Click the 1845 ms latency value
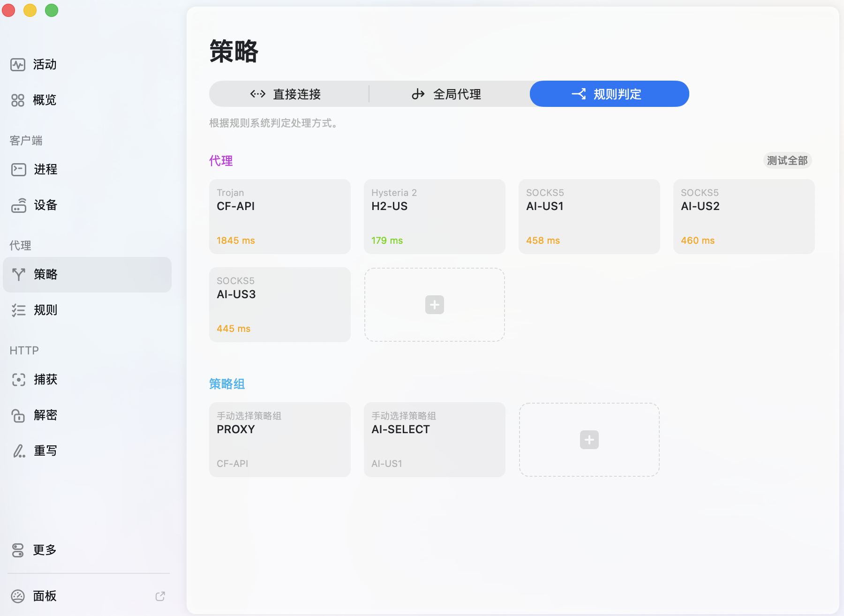This screenshot has width=844, height=616. click(x=236, y=240)
